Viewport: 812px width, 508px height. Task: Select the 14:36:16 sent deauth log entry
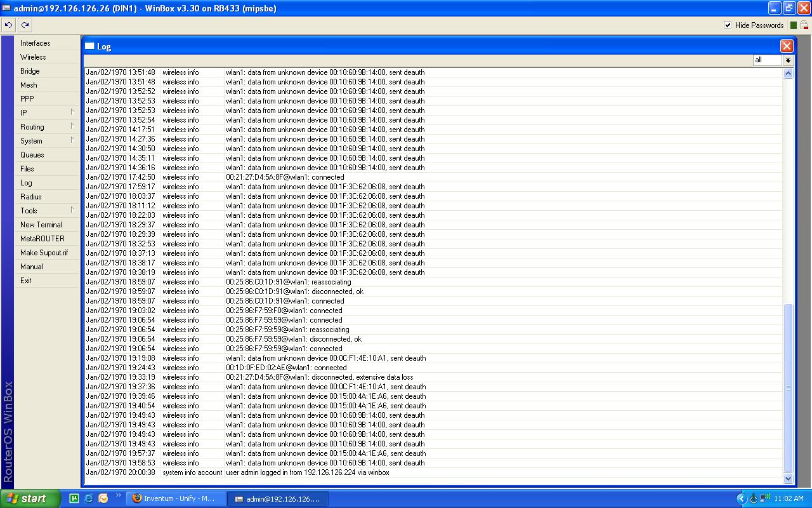(x=433, y=168)
